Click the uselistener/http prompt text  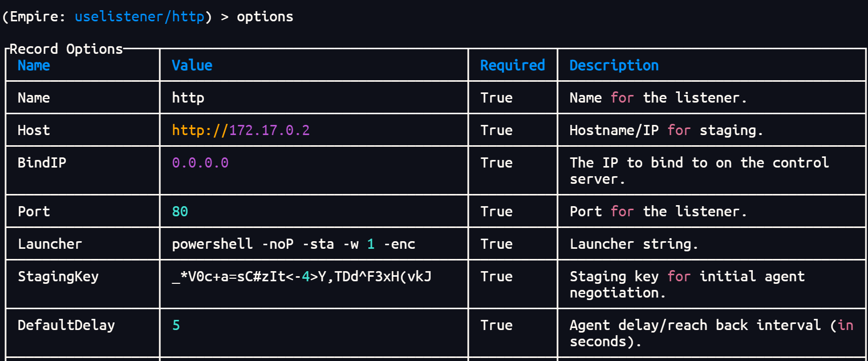click(x=140, y=17)
